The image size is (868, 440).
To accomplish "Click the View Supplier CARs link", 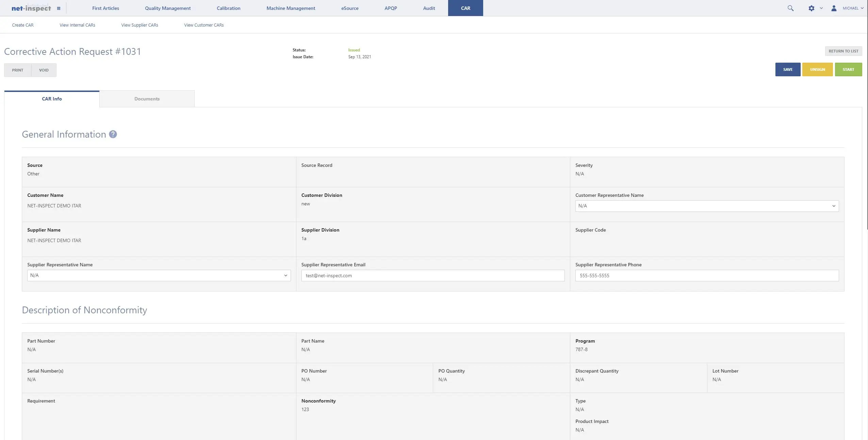I will [x=139, y=25].
